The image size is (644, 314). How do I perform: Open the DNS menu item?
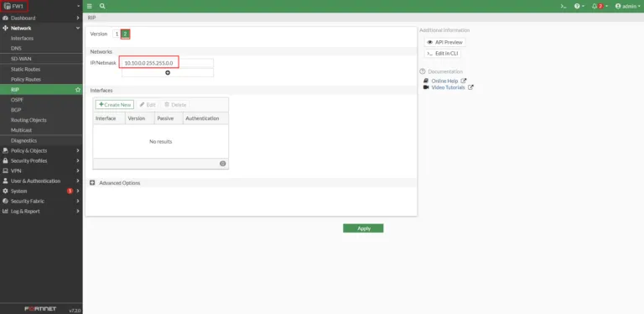pyautogui.click(x=41, y=48)
